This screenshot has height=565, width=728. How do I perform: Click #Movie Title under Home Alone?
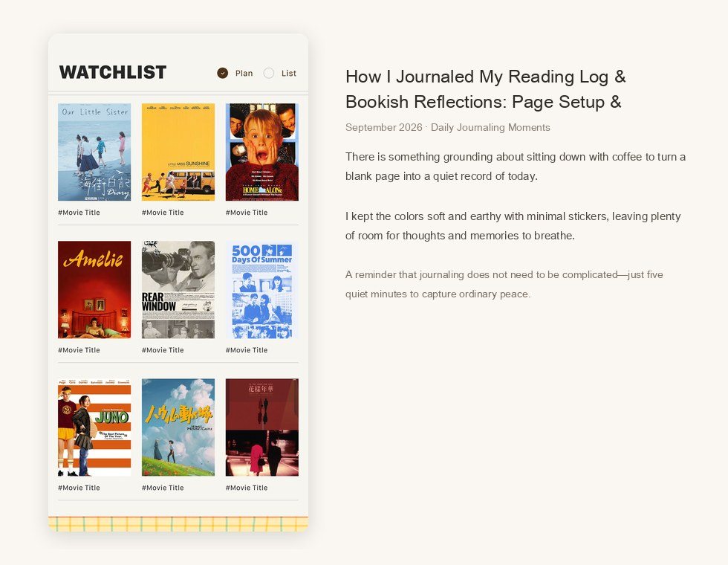pos(247,213)
